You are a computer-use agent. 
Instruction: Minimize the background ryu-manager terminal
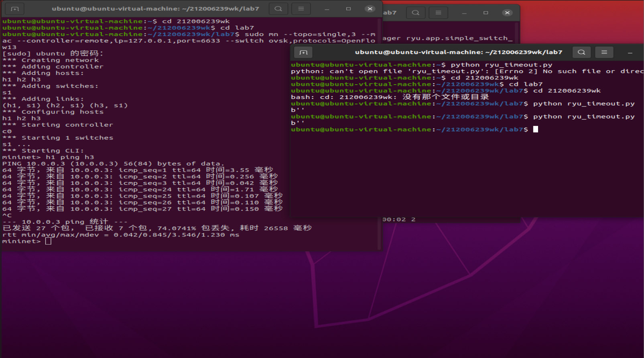464,13
